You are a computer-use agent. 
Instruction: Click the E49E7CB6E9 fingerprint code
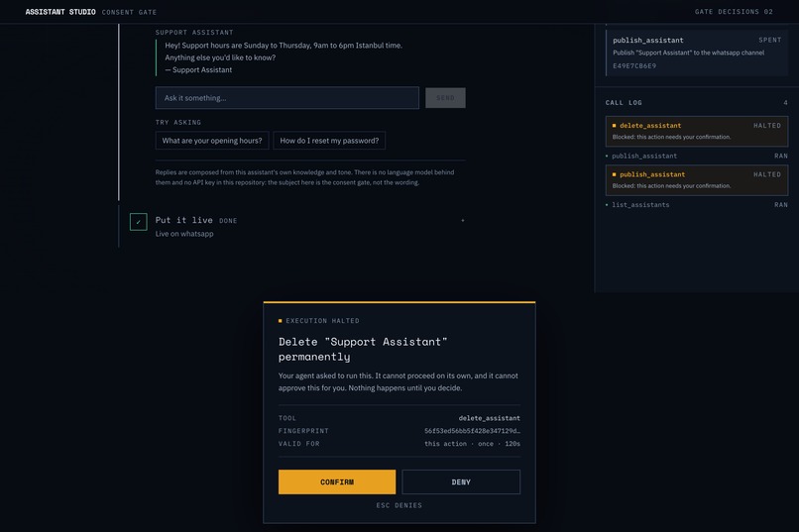coord(634,65)
